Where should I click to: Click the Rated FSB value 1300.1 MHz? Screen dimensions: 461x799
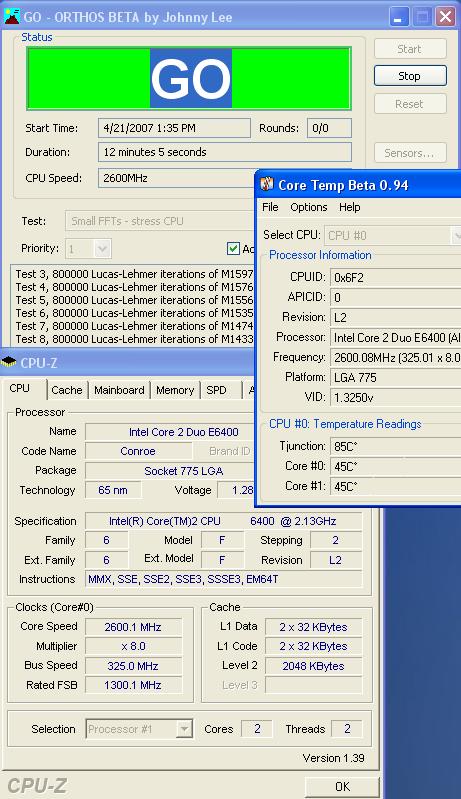(133, 685)
